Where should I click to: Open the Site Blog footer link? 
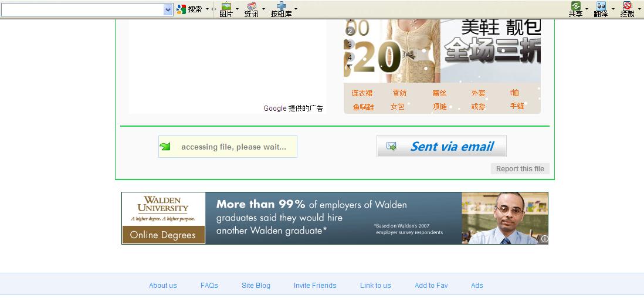[x=256, y=286]
